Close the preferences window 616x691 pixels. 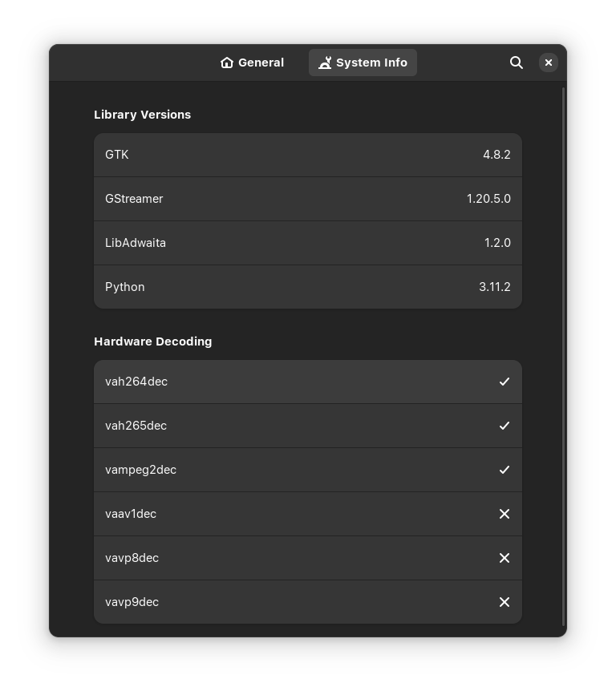pos(548,63)
